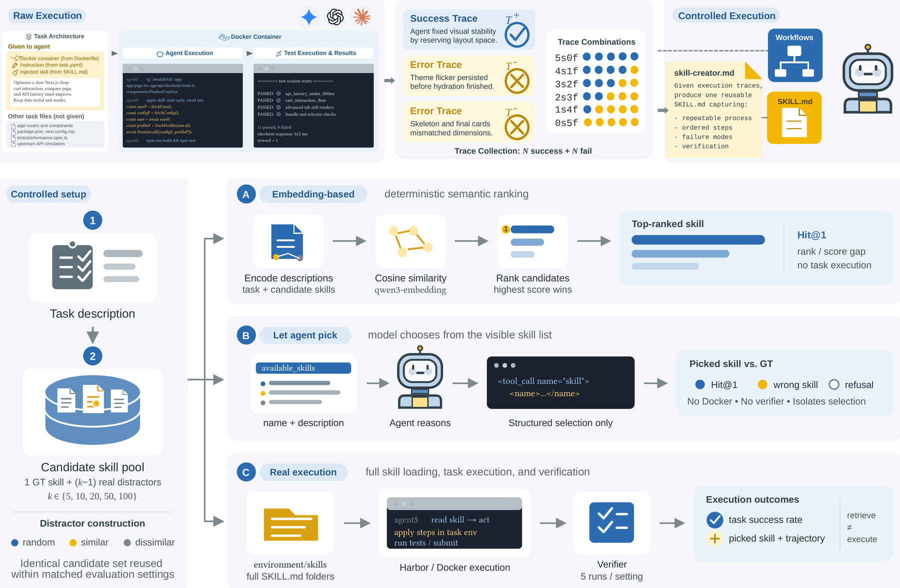
Task: Click the OpenAI knot logo
Action: (335, 17)
